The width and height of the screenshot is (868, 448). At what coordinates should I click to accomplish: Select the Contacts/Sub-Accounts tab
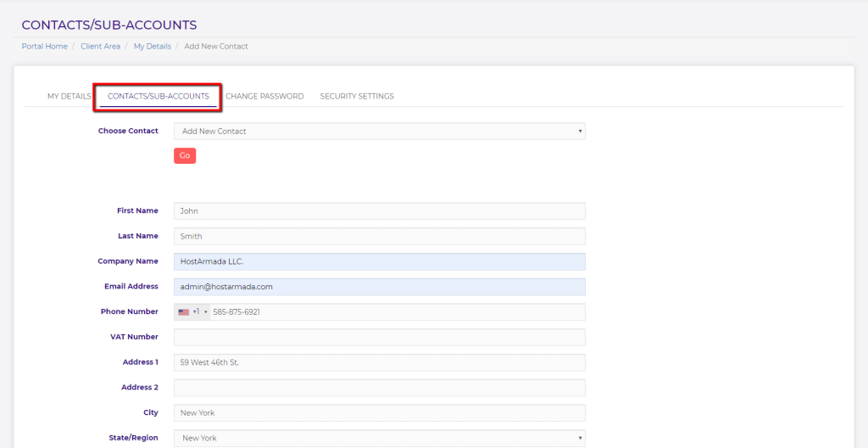click(158, 97)
